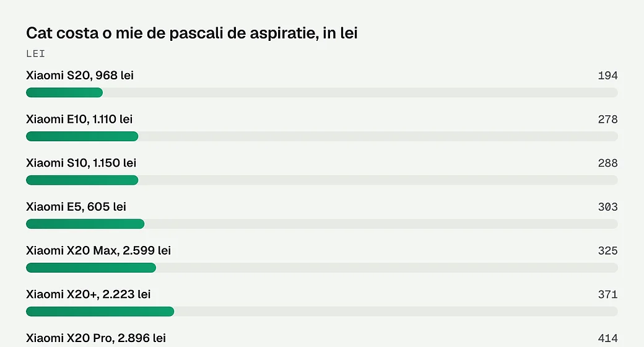Click the Xiaomi X20+, 2.223 lei label
Screen dimensions: 644x347
pos(89,294)
